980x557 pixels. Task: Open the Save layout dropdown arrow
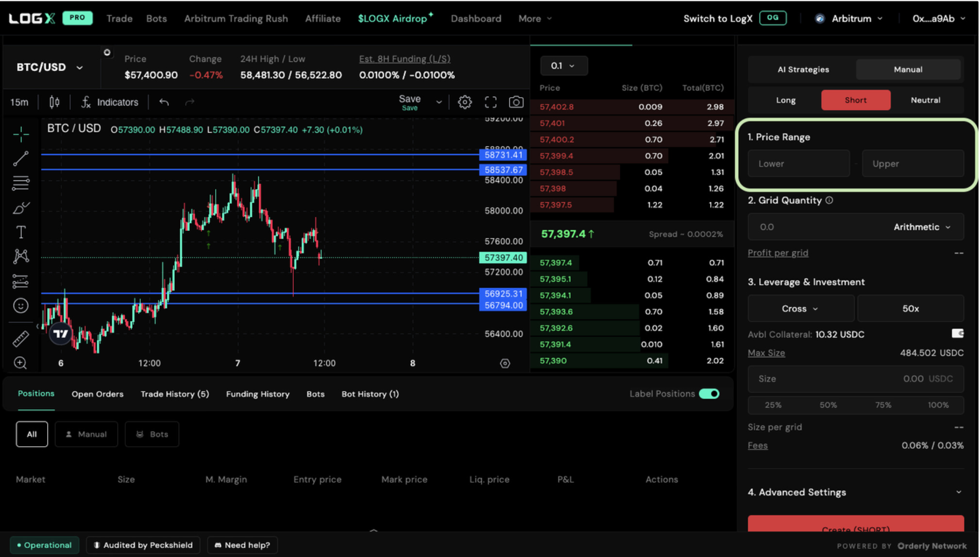[439, 102]
